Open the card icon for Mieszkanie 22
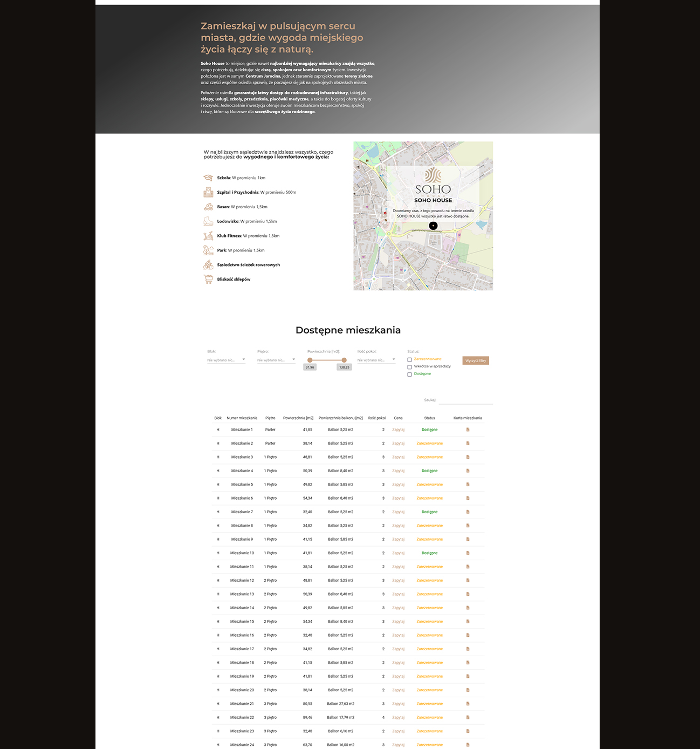The width and height of the screenshot is (700, 749). click(468, 717)
